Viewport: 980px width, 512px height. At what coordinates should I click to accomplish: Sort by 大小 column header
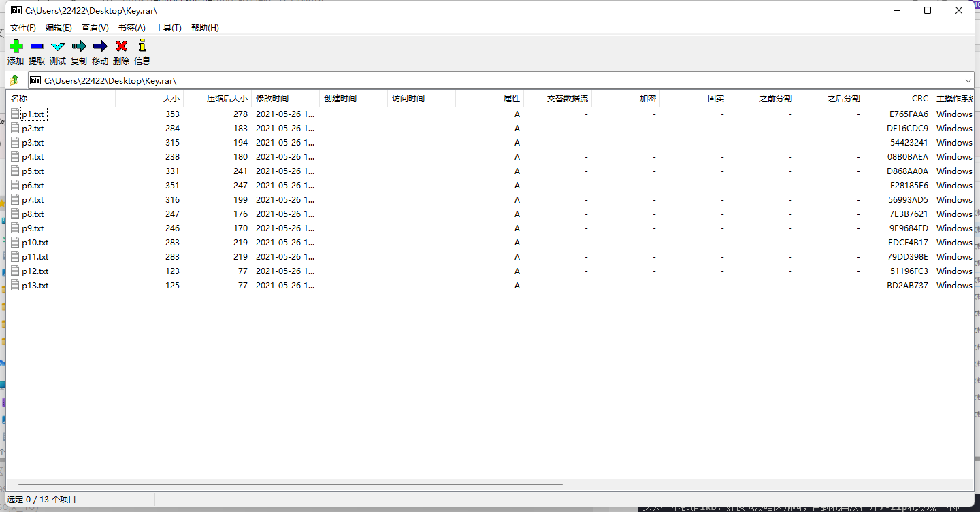pos(150,99)
